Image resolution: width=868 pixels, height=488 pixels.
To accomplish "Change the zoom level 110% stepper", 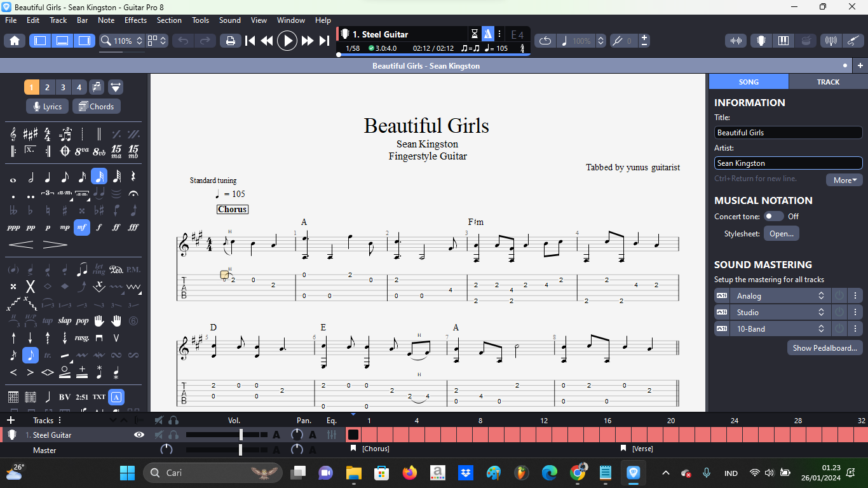I will tap(139, 41).
